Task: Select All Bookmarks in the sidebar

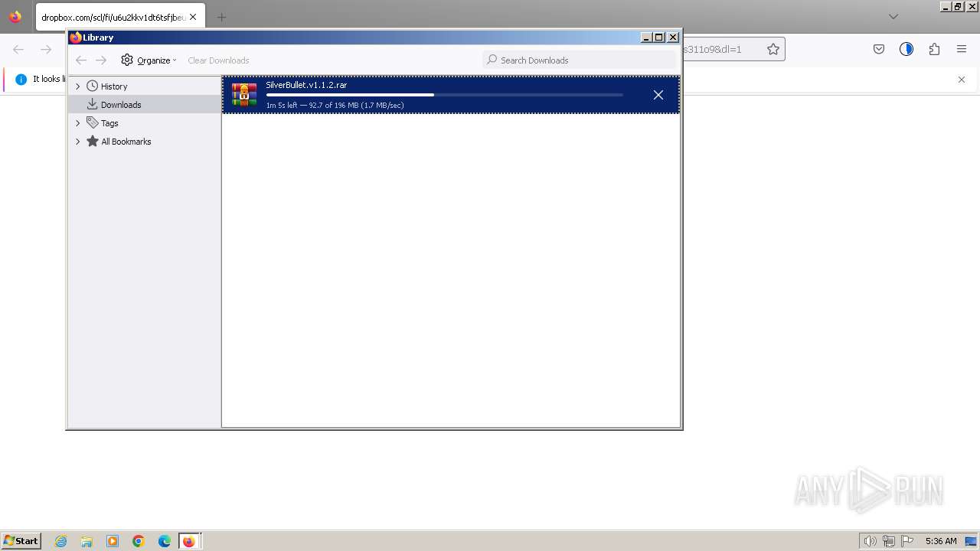Action: 126,142
